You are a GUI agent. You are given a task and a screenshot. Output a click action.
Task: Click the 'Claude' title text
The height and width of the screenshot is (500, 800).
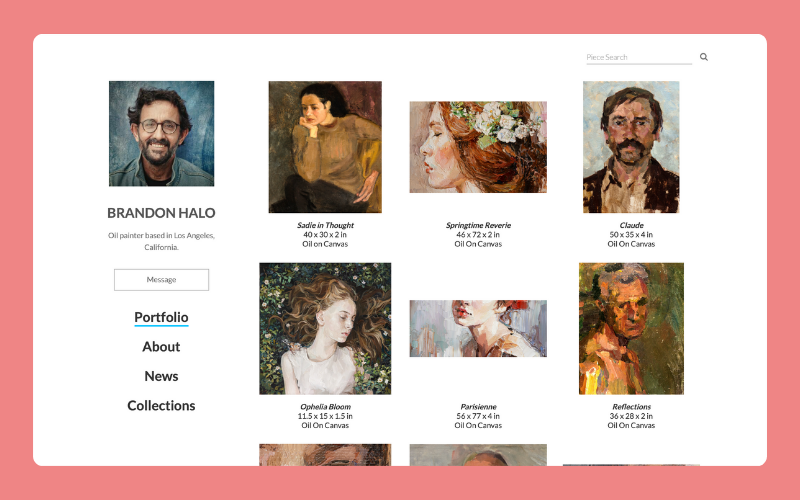click(631, 225)
